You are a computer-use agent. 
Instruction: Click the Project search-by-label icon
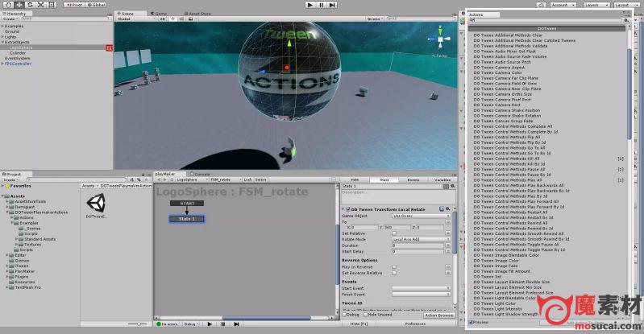139,179
